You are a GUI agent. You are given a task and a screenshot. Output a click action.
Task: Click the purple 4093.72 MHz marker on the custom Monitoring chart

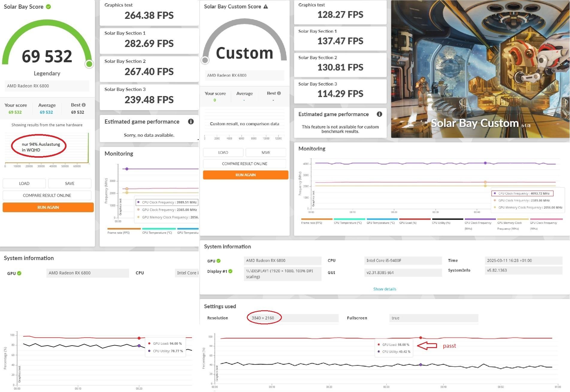[x=485, y=163]
